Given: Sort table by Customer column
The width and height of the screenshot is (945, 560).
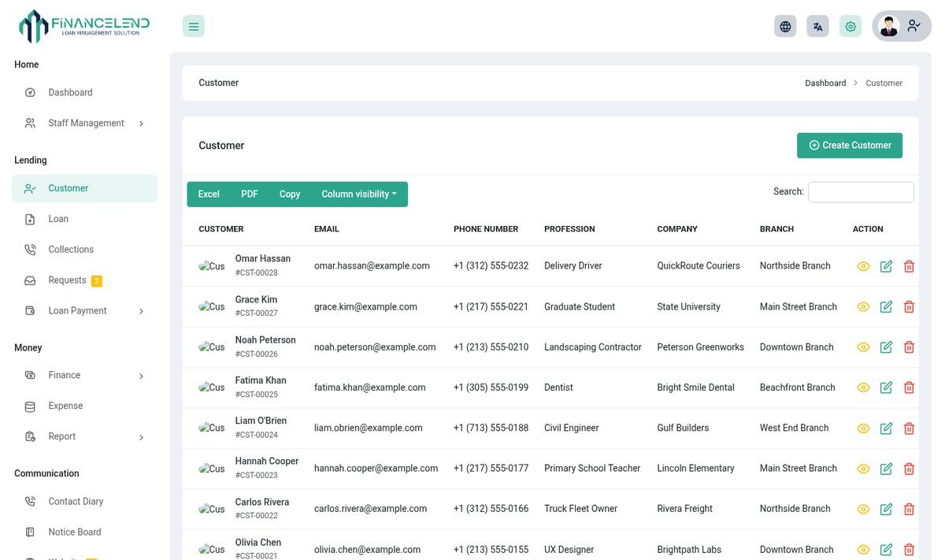Looking at the screenshot, I should 221,229.
